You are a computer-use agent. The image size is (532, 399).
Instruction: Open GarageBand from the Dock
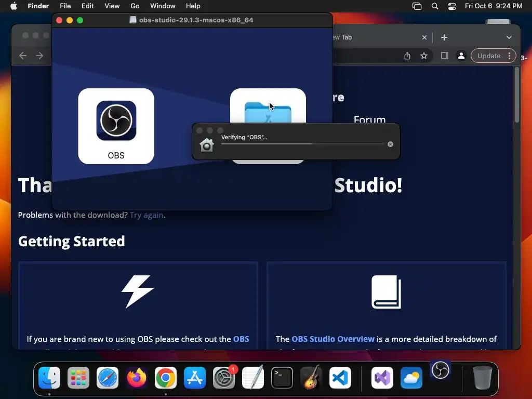(311, 378)
